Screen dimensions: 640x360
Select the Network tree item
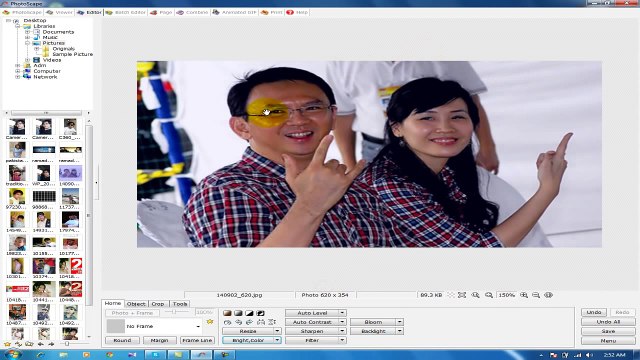coord(45,77)
